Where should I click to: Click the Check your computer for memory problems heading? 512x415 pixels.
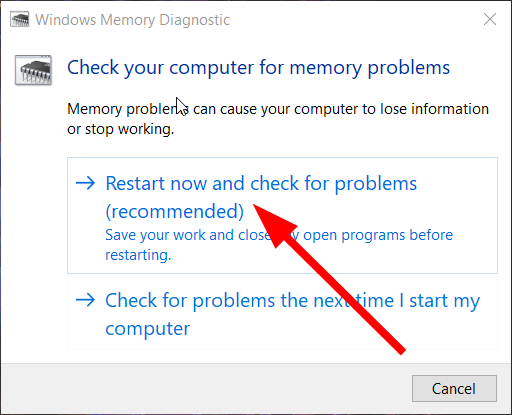[258, 68]
